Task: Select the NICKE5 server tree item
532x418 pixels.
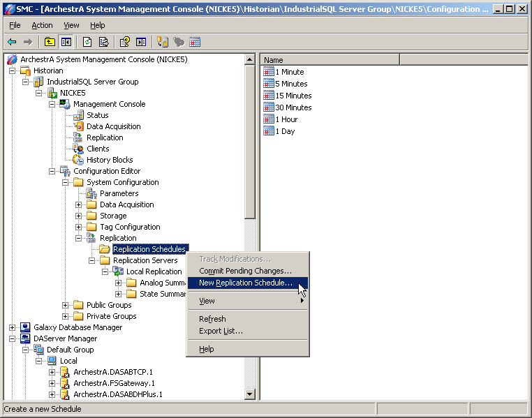Action: 73,93
